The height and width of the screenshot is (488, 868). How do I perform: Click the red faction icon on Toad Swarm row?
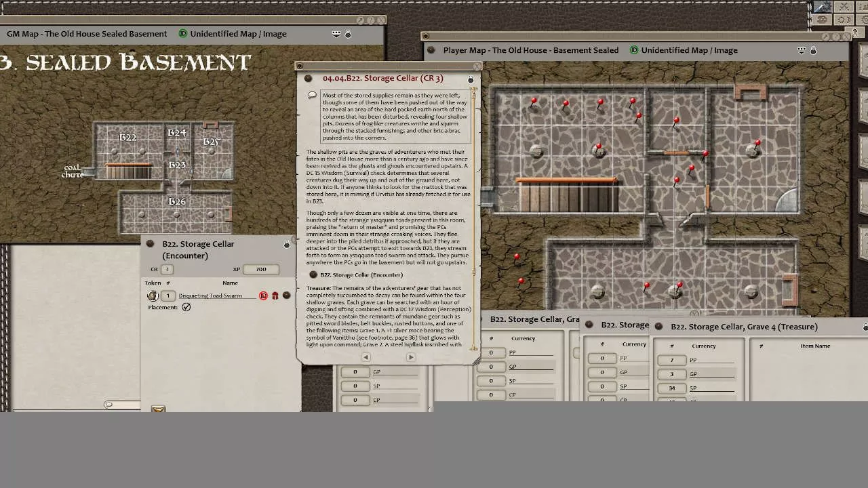click(275, 296)
